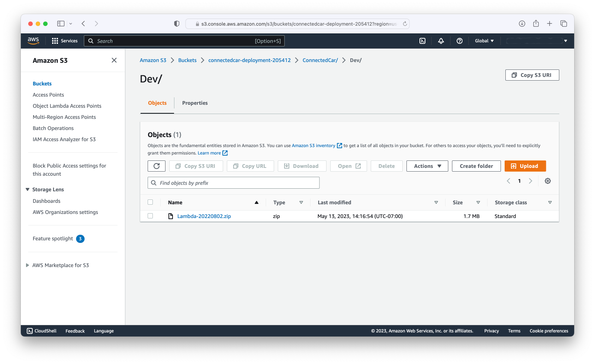Open Storage Lens Dashboards

tap(46, 201)
